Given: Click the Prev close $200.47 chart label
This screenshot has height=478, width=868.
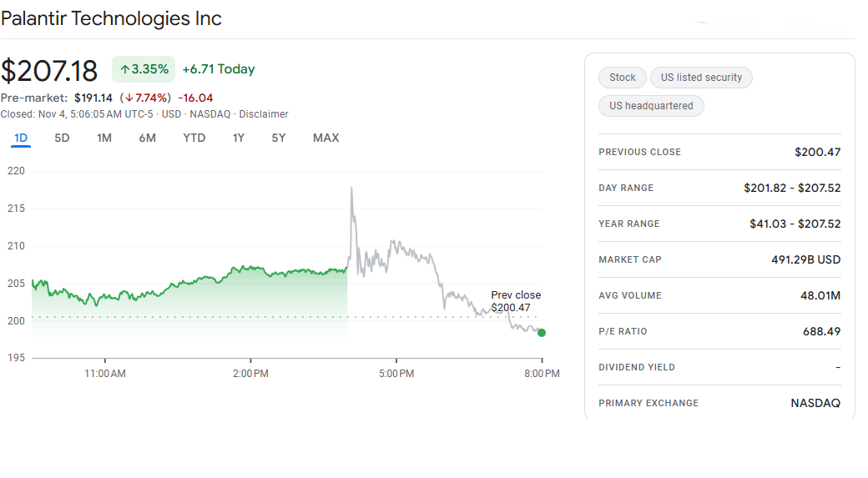Looking at the screenshot, I should pos(516,301).
